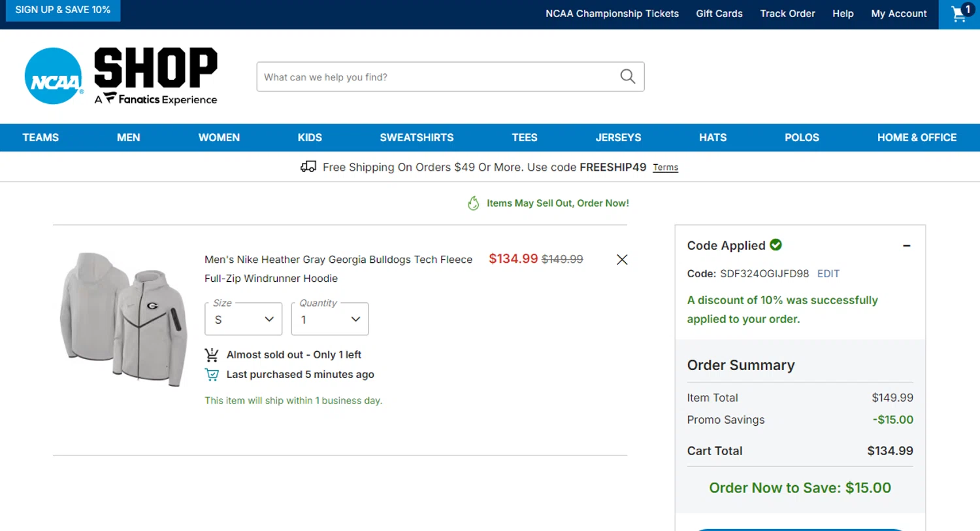Screen dimensions: 980x531
Task: Remove the hoodie with the X icon
Action: tap(622, 260)
